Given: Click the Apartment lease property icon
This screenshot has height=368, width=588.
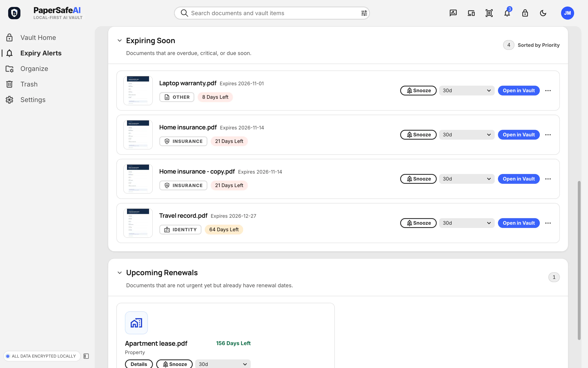Looking at the screenshot, I should pos(136,323).
